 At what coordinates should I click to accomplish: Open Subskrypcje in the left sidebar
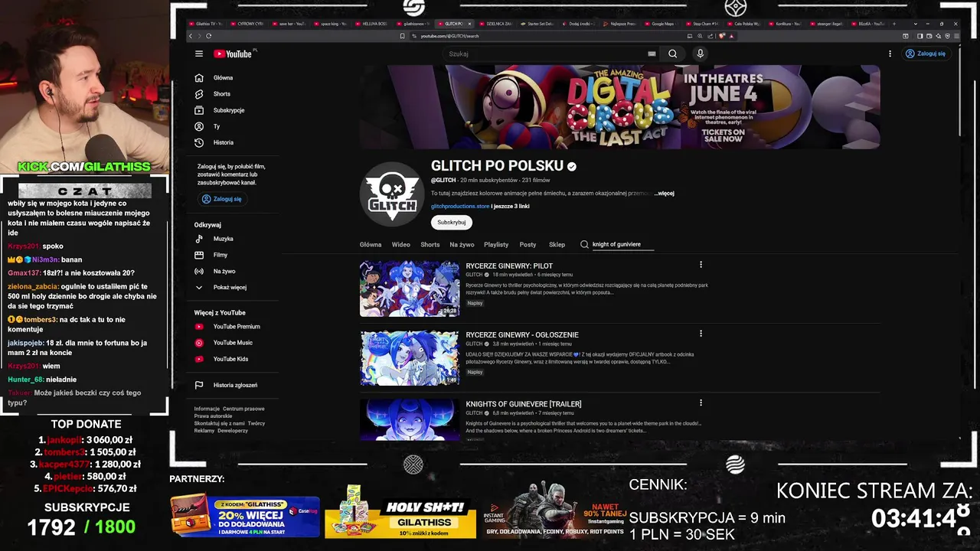pos(233,110)
